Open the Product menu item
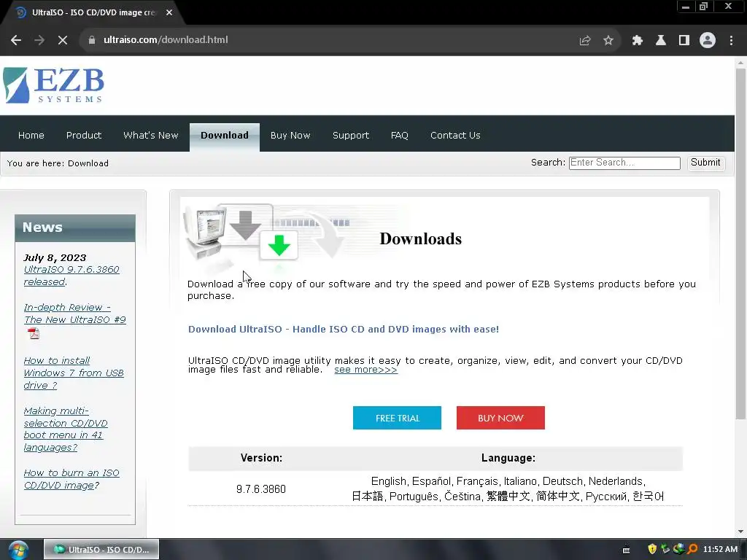The height and width of the screenshot is (560, 747). tap(84, 135)
